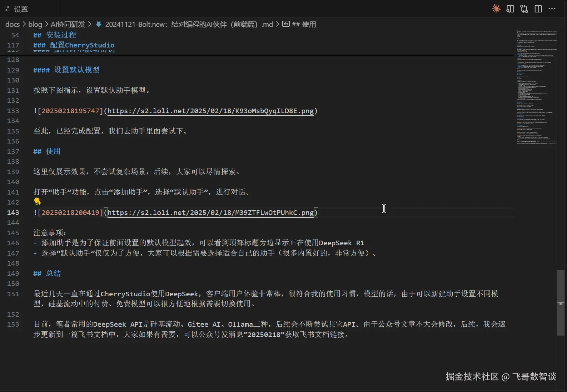Image resolution: width=567 pixels, height=392 pixels.
Task: Click the symbol icon before ## 使用 breadcrumb
Action: click(286, 24)
